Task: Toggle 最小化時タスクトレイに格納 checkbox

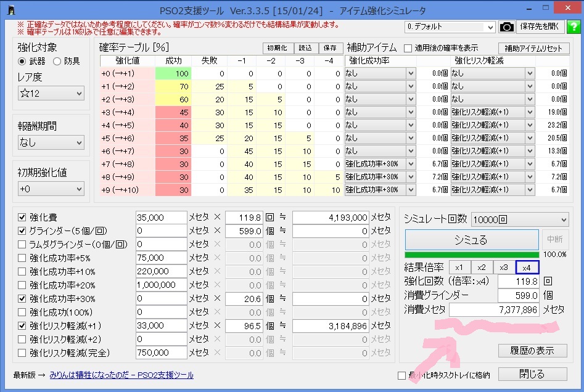Action: click(401, 375)
